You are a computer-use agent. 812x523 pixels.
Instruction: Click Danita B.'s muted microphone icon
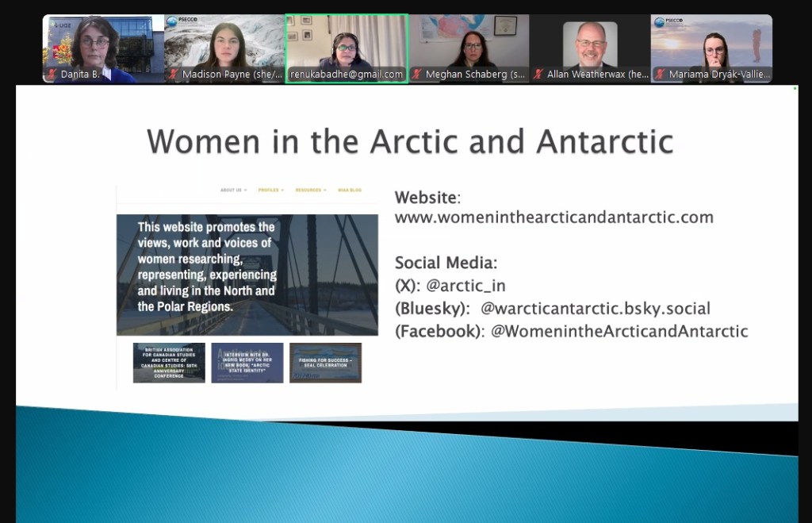coord(52,74)
